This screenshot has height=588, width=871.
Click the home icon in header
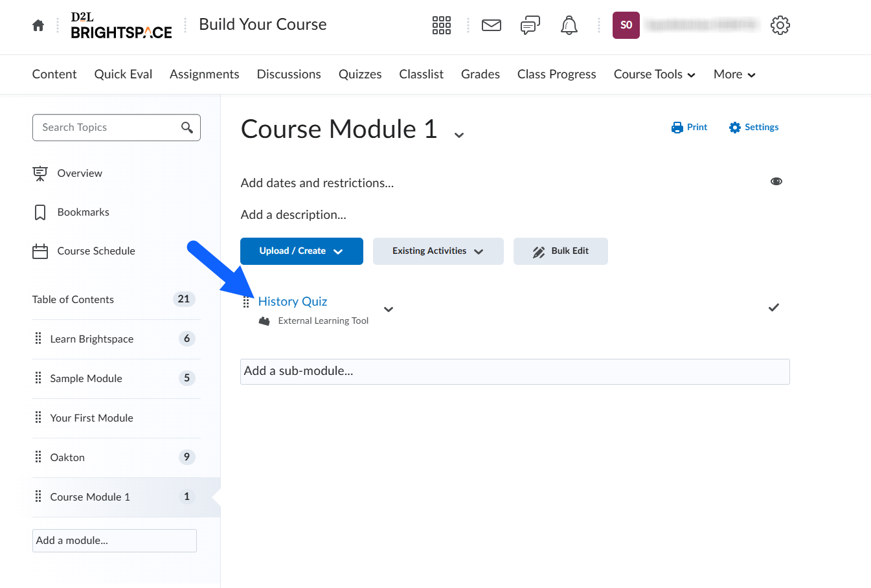coord(38,25)
